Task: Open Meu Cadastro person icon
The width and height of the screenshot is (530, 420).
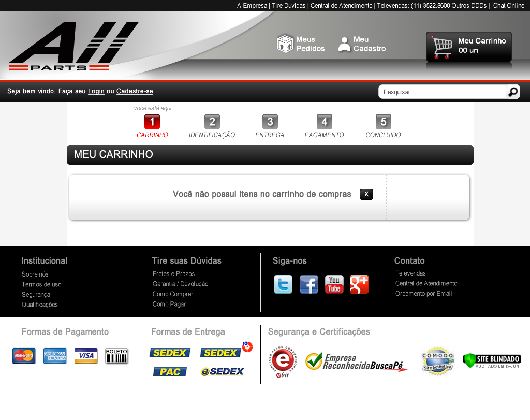Action: (344, 44)
